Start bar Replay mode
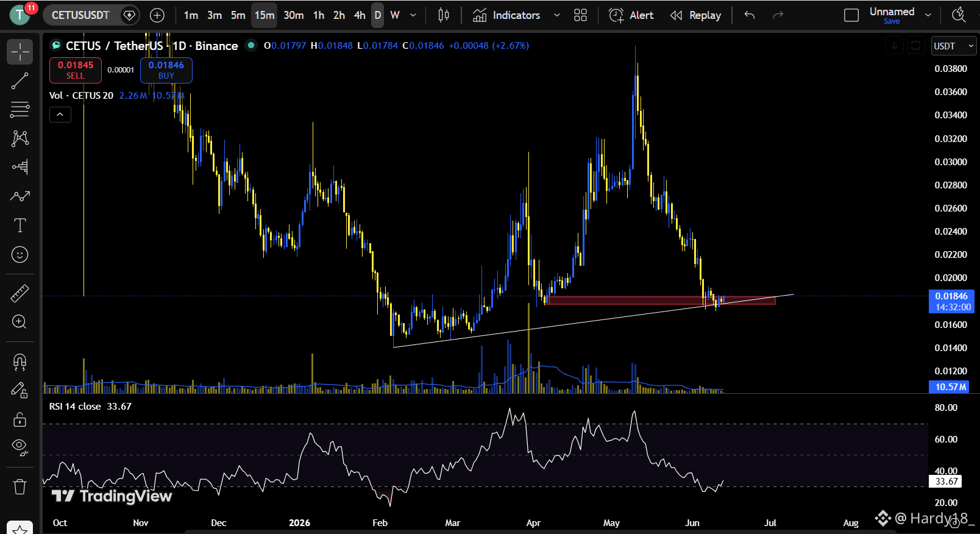Screen dimensions: 980x534 click(x=696, y=15)
